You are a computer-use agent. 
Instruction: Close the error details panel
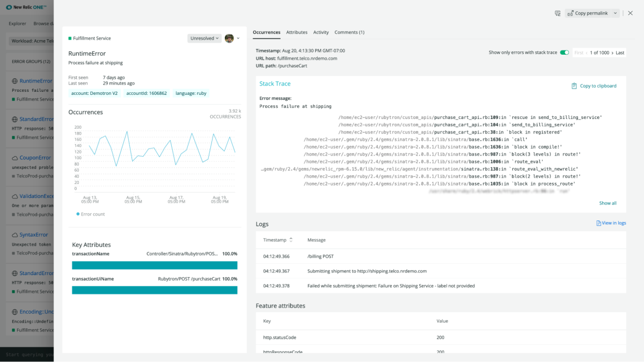[x=631, y=13]
